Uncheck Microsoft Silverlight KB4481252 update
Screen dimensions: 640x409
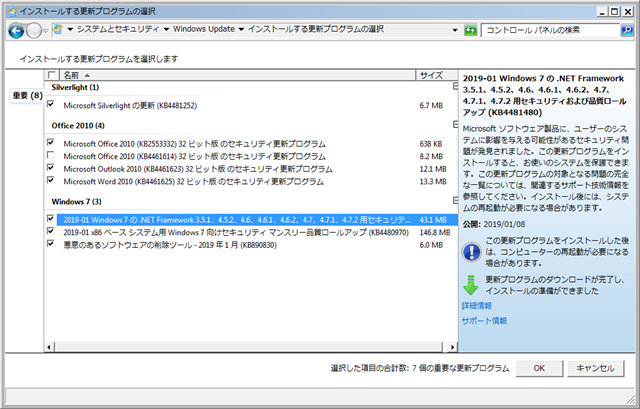click(51, 104)
